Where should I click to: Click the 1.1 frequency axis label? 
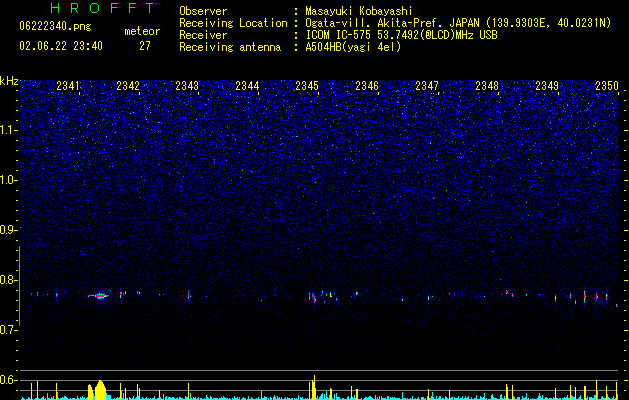(x=9, y=130)
